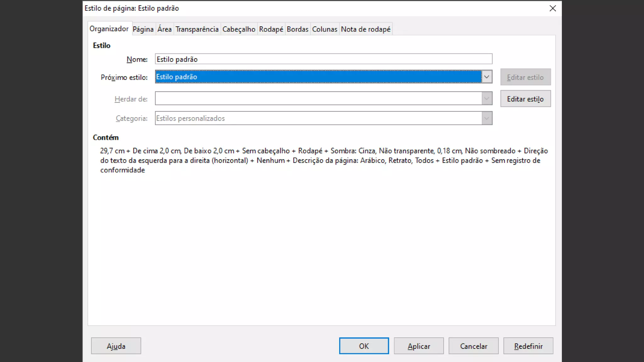Click the Próximo estilo combo box field
644x362 pixels.
318,77
